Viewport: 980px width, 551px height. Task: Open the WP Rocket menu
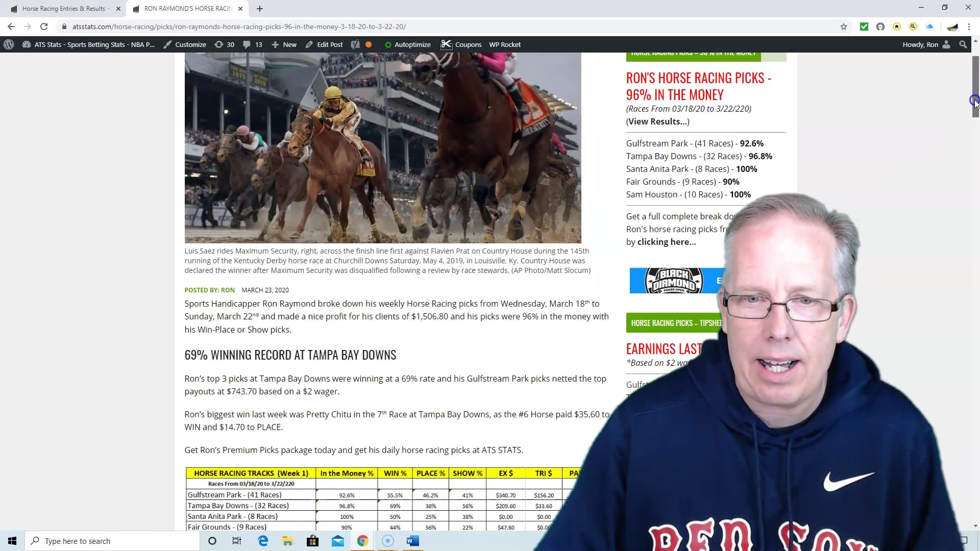[505, 44]
